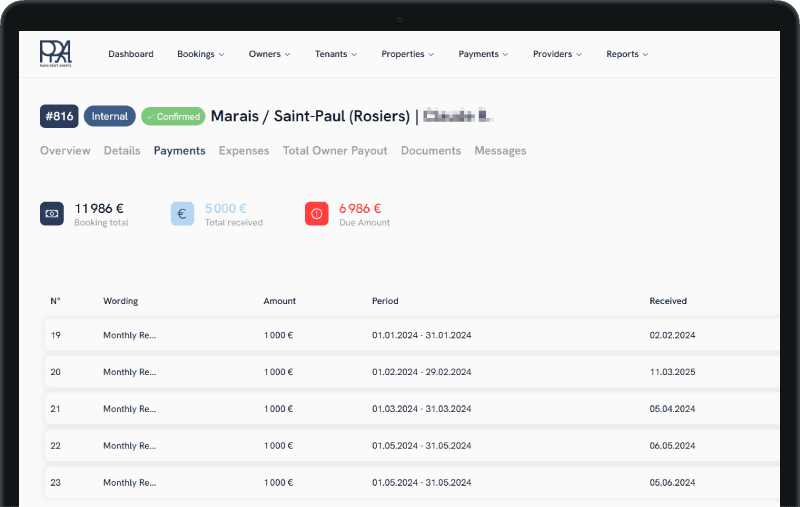Image resolution: width=800 pixels, height=507 pixels.
Task: Expand the Owners dropdown menu
Action: click(x=269, y=54)
